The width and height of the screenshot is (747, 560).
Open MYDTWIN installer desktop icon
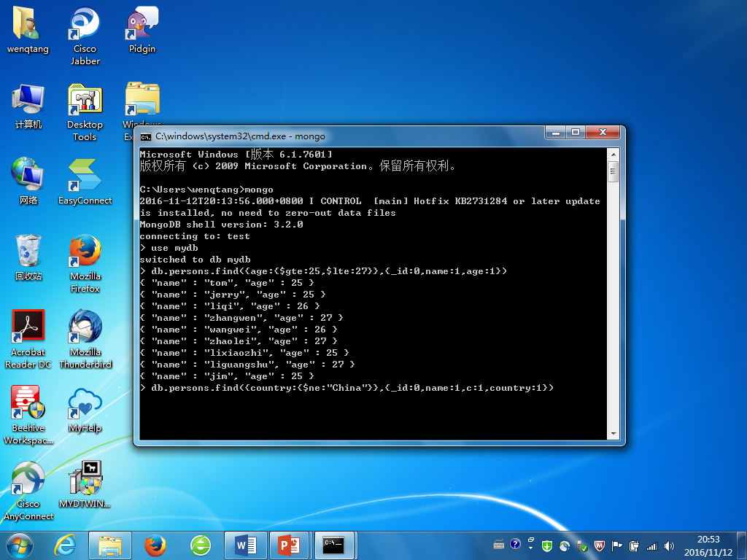pos(85,485)
